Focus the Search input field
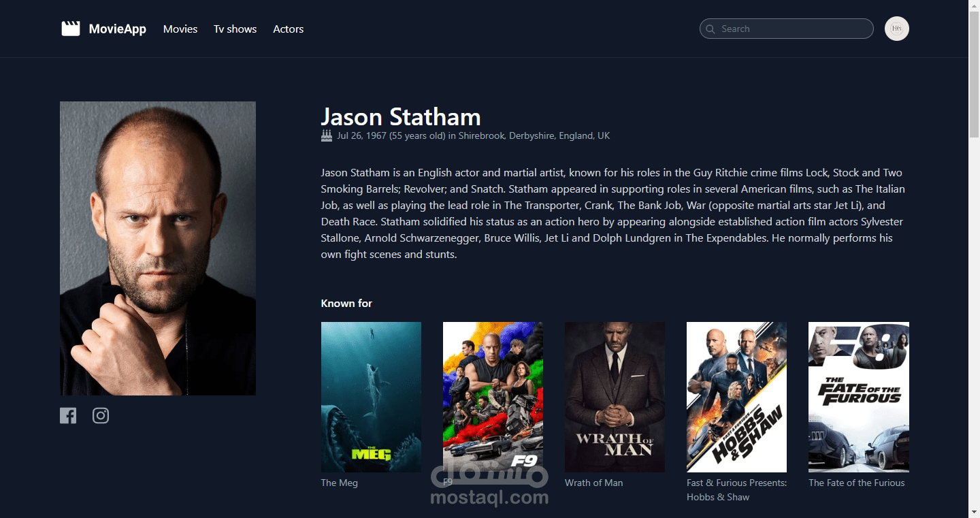980x518 pixels. [787, 29]
